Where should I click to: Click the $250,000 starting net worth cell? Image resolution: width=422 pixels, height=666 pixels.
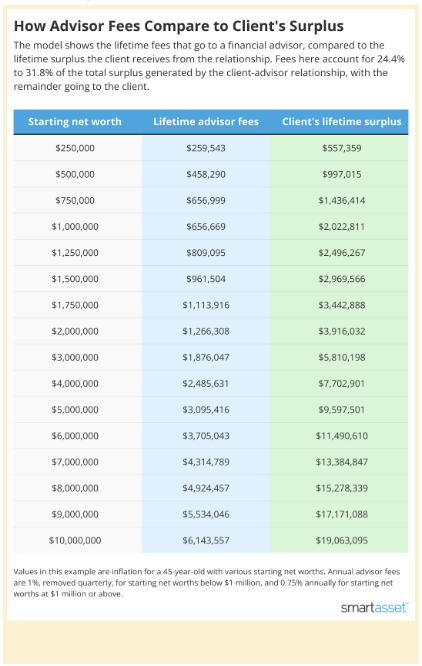[75, 148]
